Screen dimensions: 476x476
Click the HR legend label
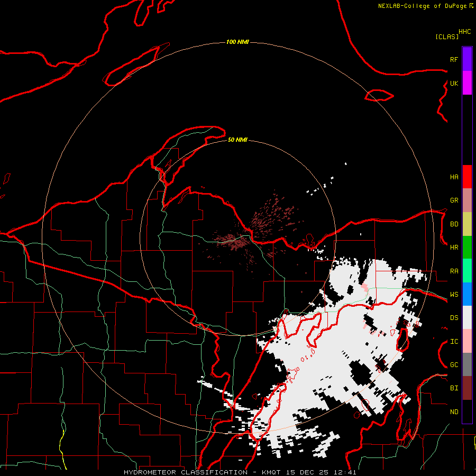[454, 248]
